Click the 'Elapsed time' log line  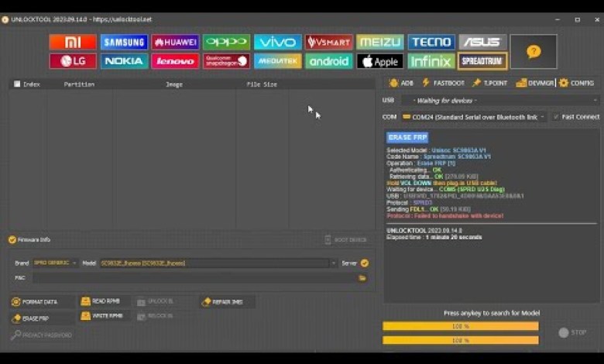pyautogui.click(x=434, y=237)
